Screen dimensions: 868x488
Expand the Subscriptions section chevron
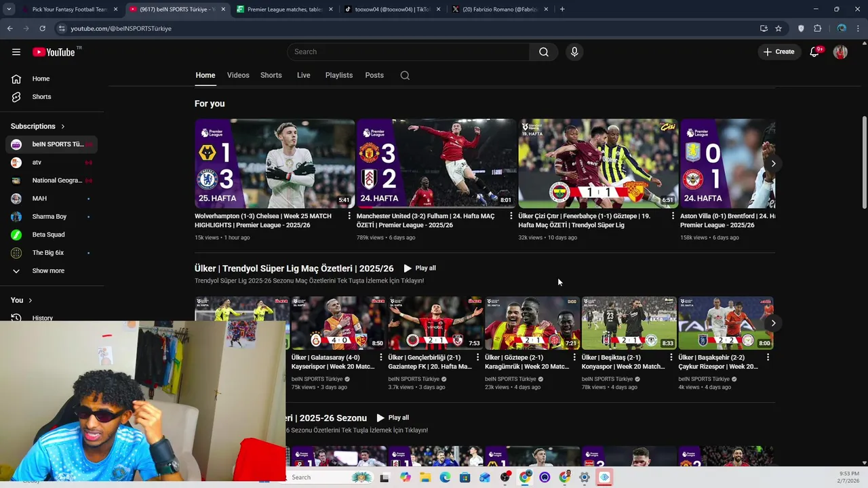coord(63,126)
